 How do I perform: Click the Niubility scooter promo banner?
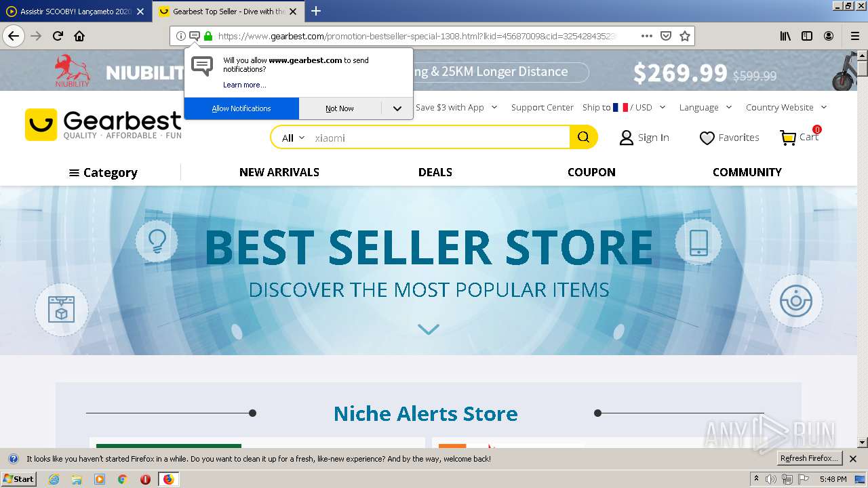[429, 70]
